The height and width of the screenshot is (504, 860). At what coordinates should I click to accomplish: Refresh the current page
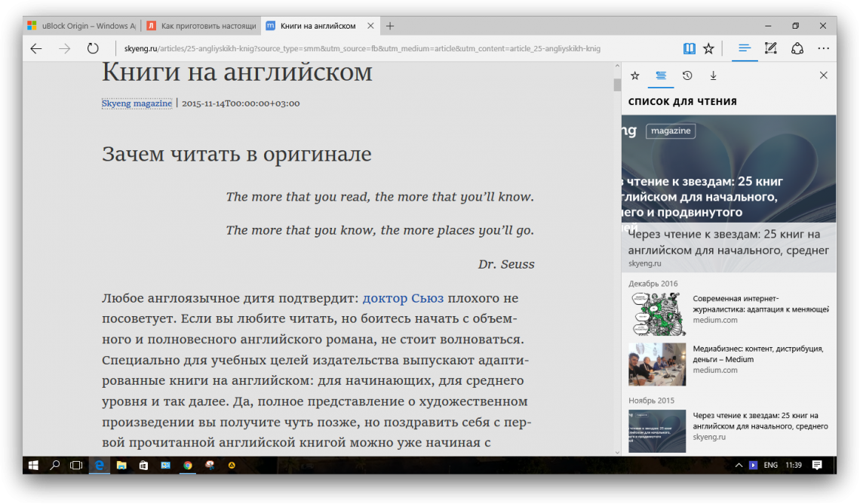[91, 48]
